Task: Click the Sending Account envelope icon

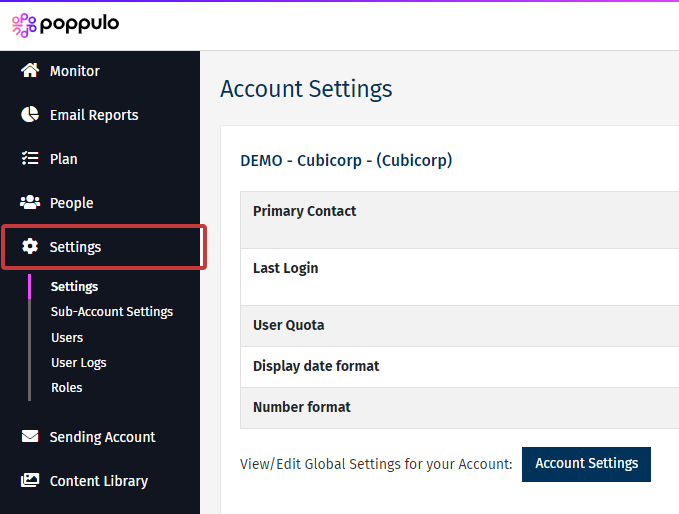Action: click(30, 437)
